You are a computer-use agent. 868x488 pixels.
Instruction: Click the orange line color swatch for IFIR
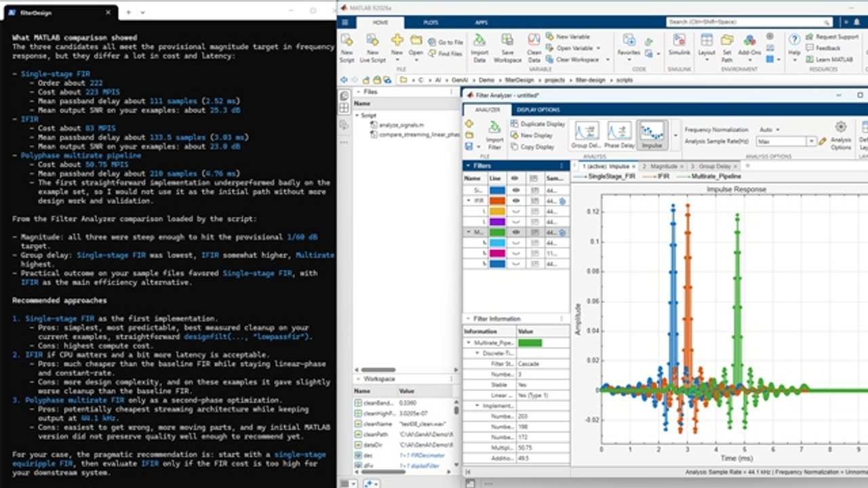(497, 201)
